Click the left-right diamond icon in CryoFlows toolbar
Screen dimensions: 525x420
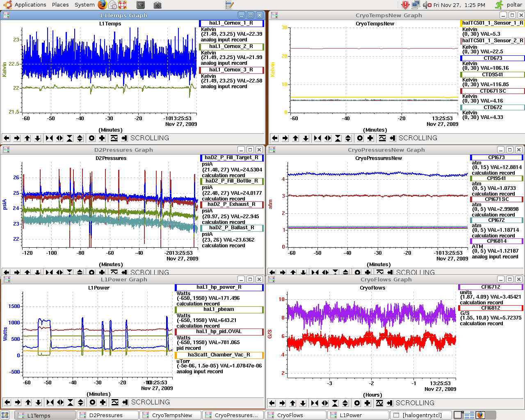[x=325, y=403]
